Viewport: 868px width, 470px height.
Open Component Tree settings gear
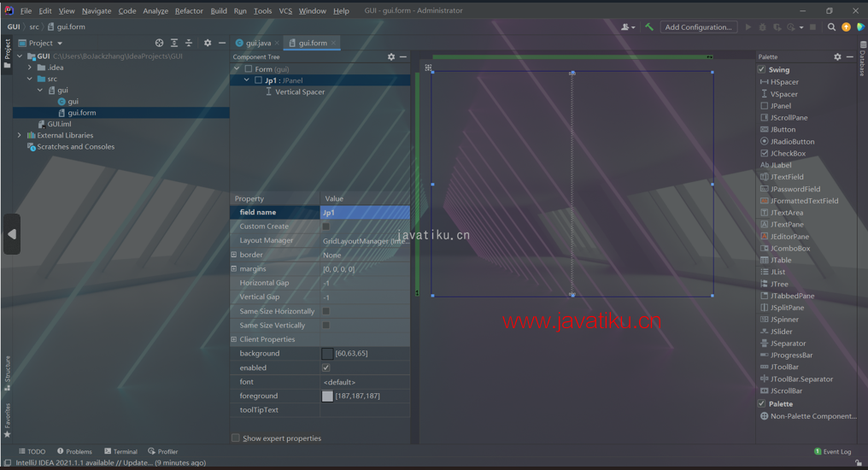(391, 57)
